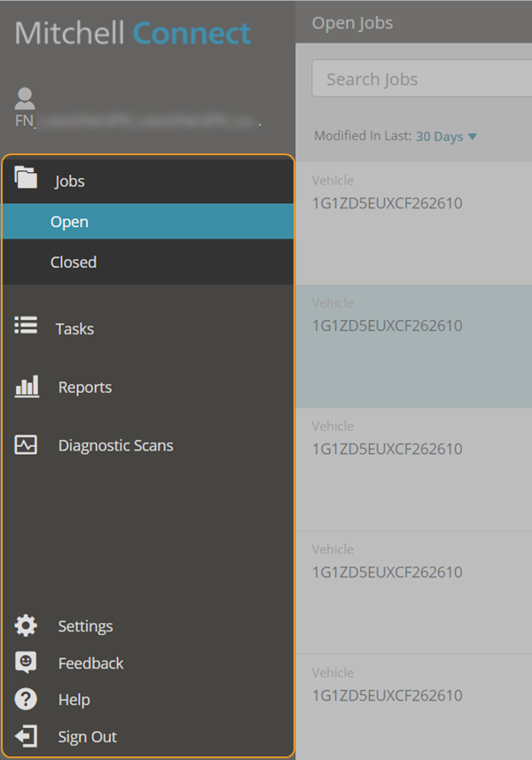Click the Feedback smiley icon
This screenshot has width=532, height=760.
click(26, 662)
